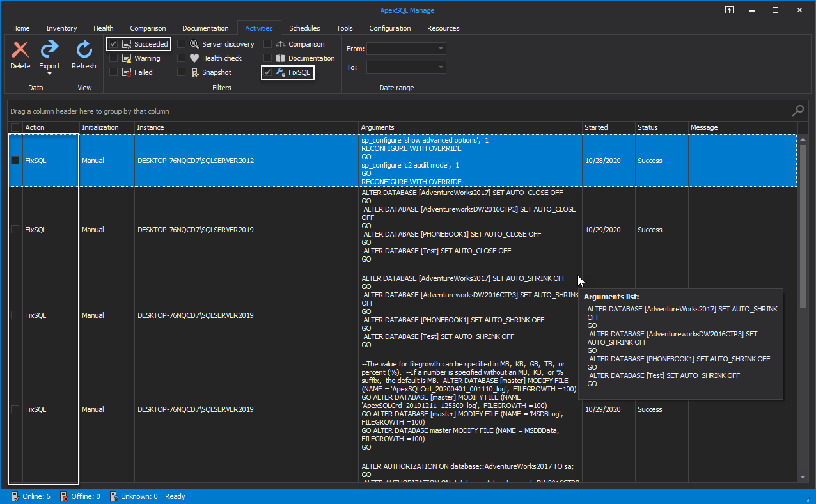Open the Comparison ribbon tab
Image resolution: width=816 pixels, height=504 pixels.
click(x=148, y=28)
